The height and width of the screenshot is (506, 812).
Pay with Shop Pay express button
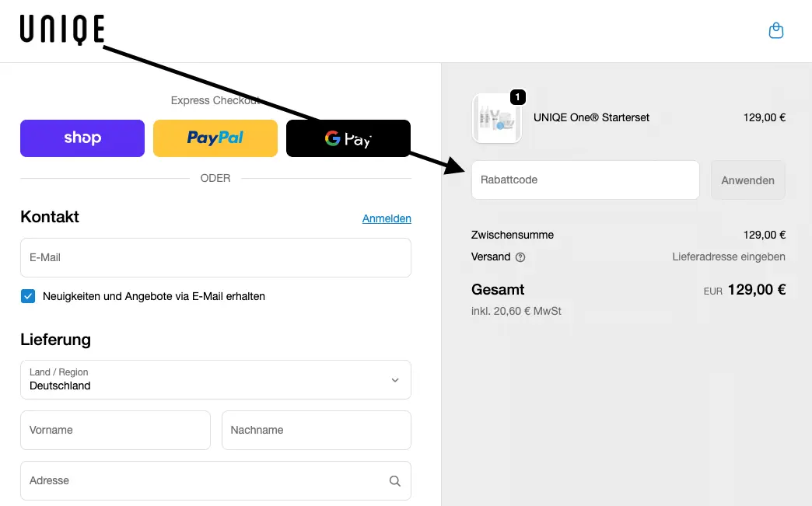(82, 138)
